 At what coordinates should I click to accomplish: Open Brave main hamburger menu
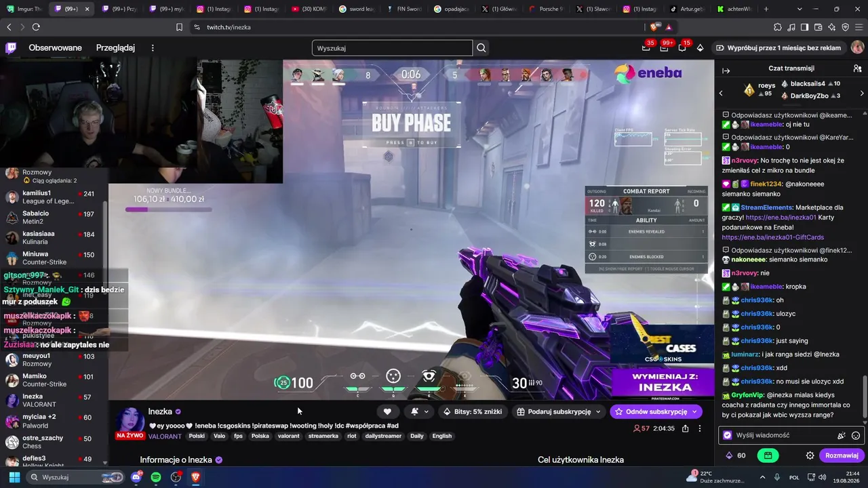click(x=859, y=27)
